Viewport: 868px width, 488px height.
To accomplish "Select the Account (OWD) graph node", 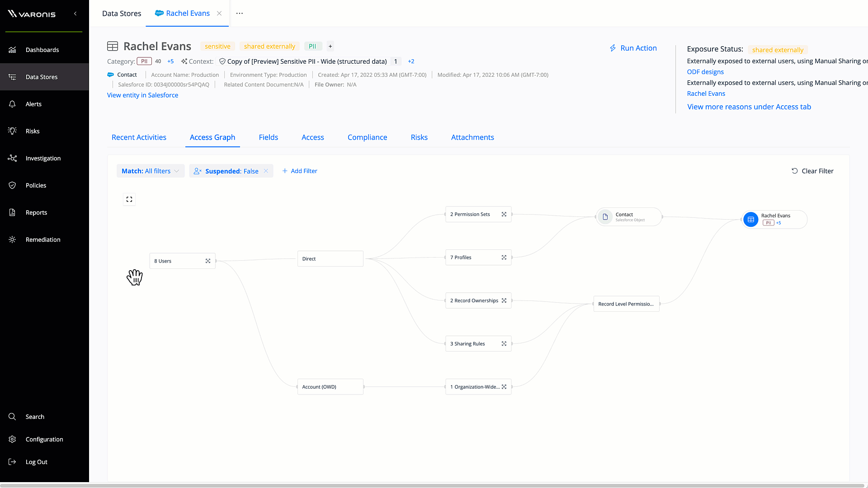I will 330,387.
